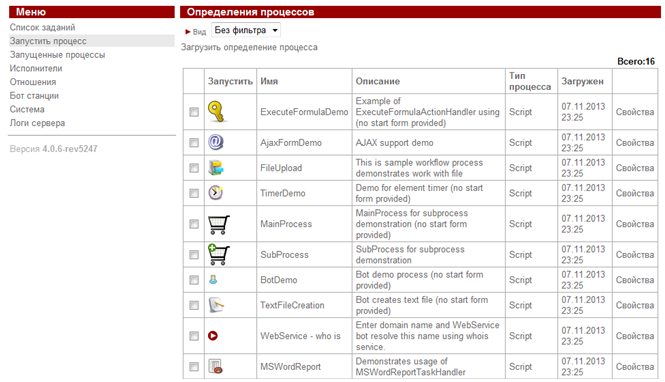
Task: Start FileUpload process using its icon
Action: tap(216, 168)
